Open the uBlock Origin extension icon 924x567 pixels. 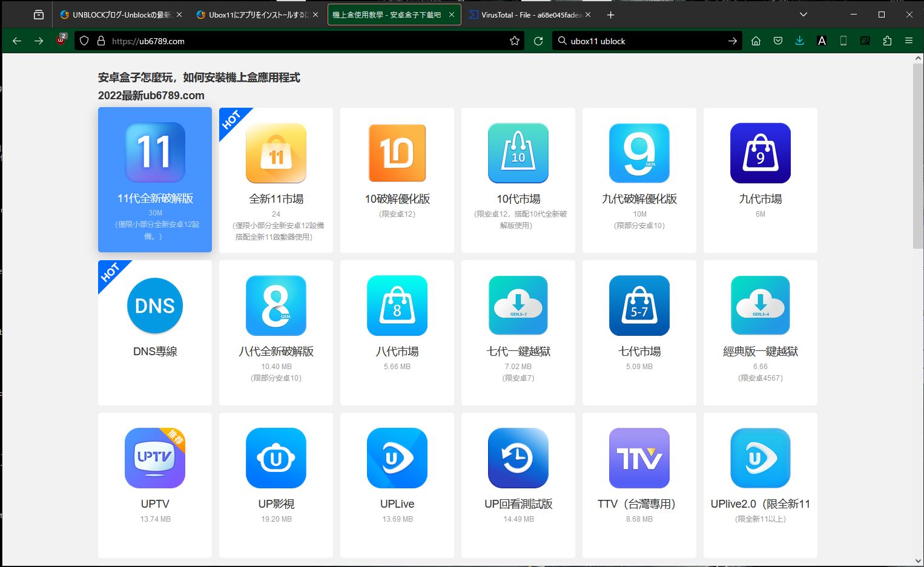tap(61, 41)
